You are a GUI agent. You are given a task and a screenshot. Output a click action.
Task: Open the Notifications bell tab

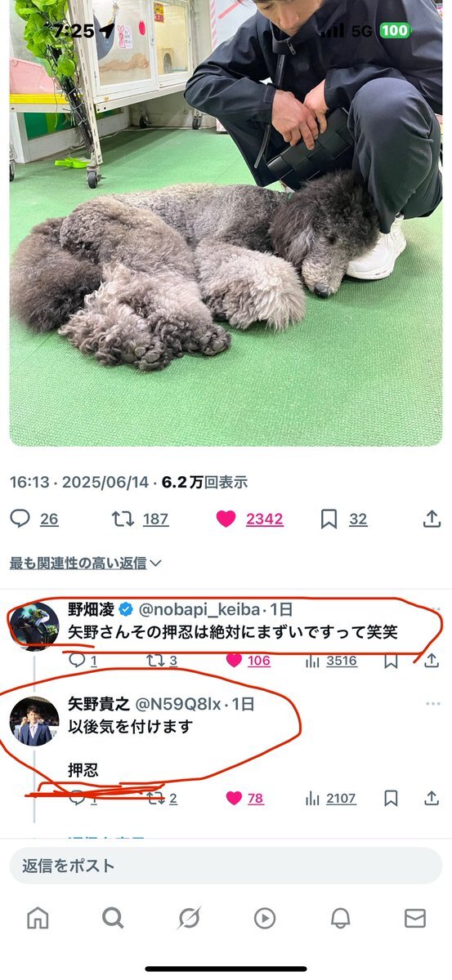(340, 918)
